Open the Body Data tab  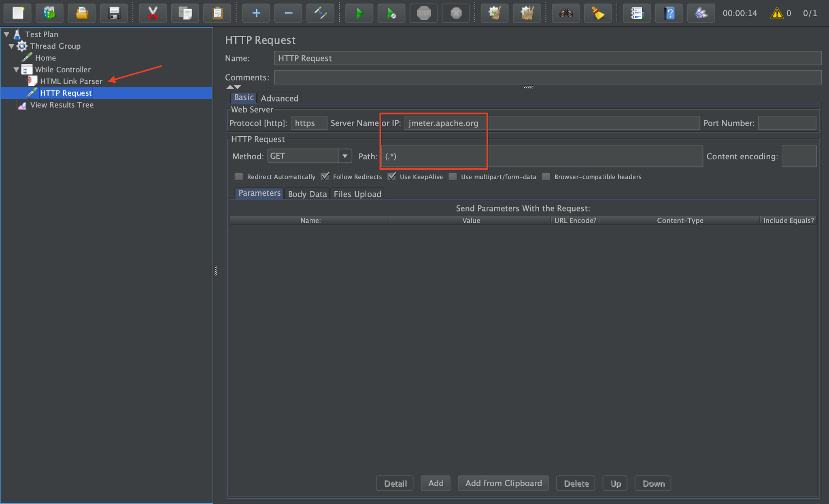pos(307,194)
